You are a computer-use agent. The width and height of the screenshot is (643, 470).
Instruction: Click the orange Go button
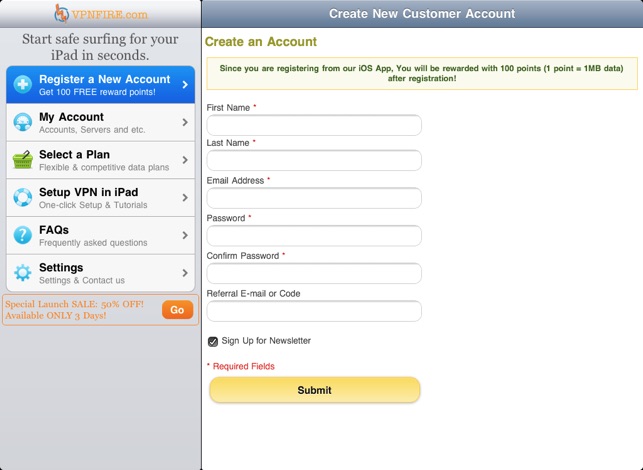(177, 310)
